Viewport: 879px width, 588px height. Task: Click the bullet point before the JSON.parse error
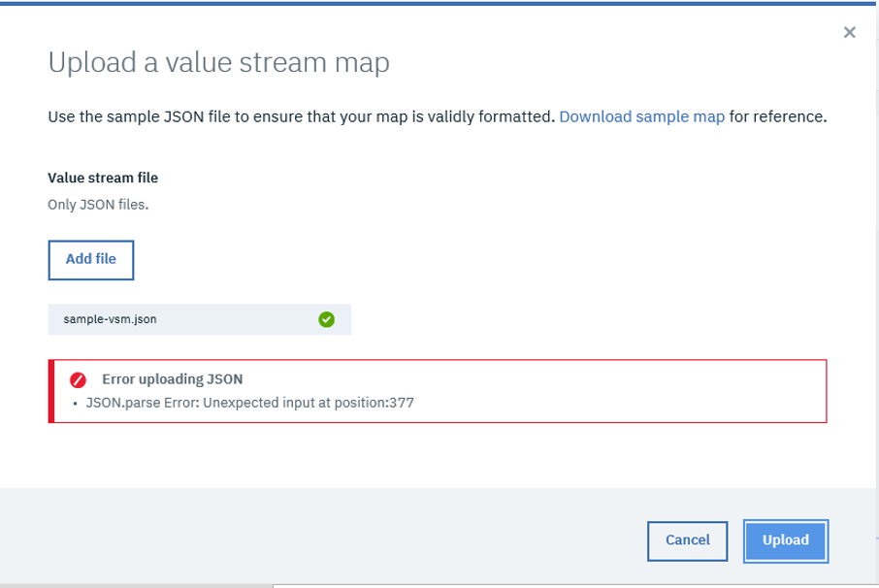[75, 405]
